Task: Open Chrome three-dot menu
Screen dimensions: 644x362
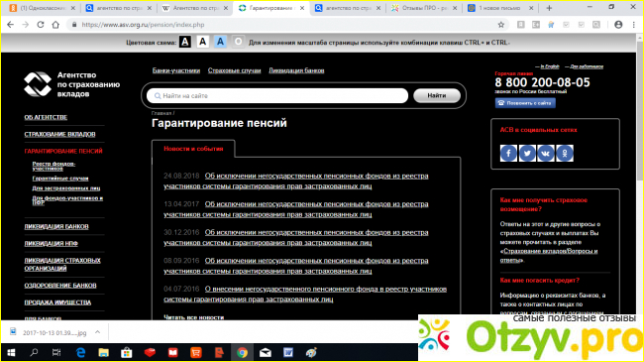Action: coord(634,25)
